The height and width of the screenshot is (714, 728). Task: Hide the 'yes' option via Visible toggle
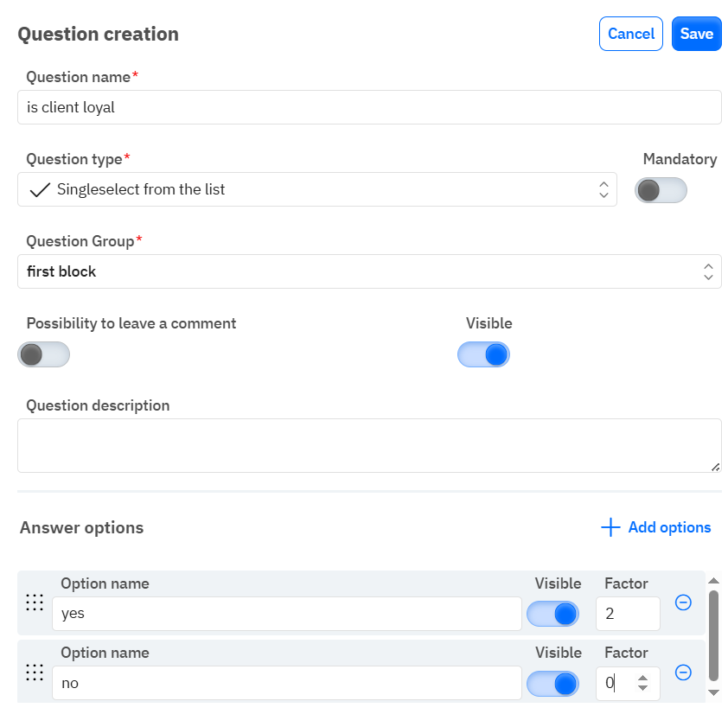click(552, 614)
